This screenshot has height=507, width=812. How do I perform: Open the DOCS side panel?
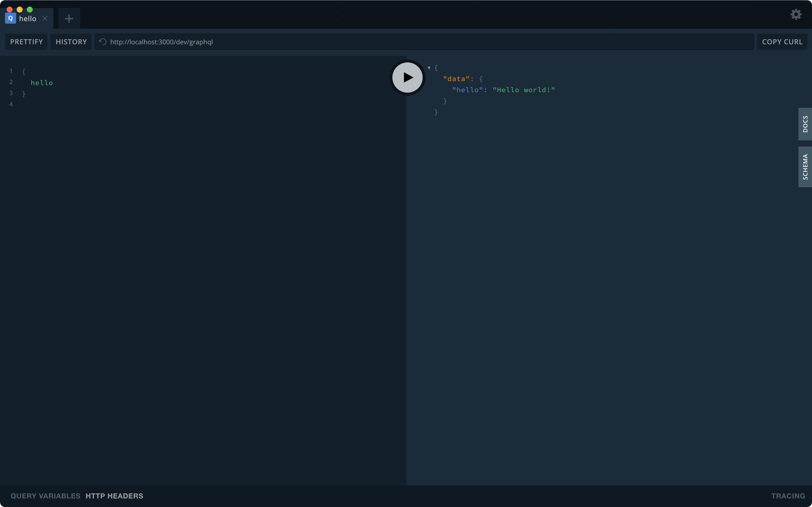tap(806, 124)
